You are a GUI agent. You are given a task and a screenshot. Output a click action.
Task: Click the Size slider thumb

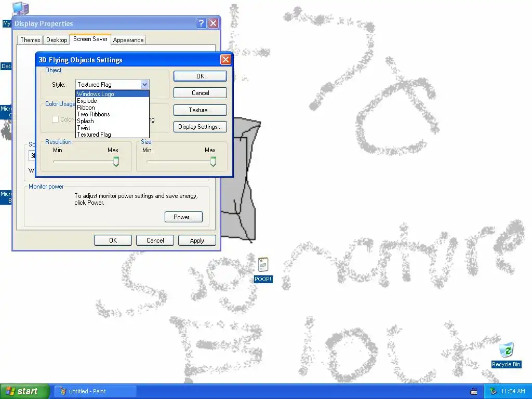(213, 162)
